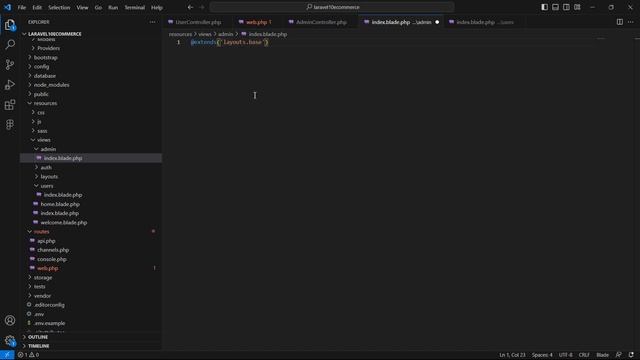Open the Search view in activity bar

point(10,44)
